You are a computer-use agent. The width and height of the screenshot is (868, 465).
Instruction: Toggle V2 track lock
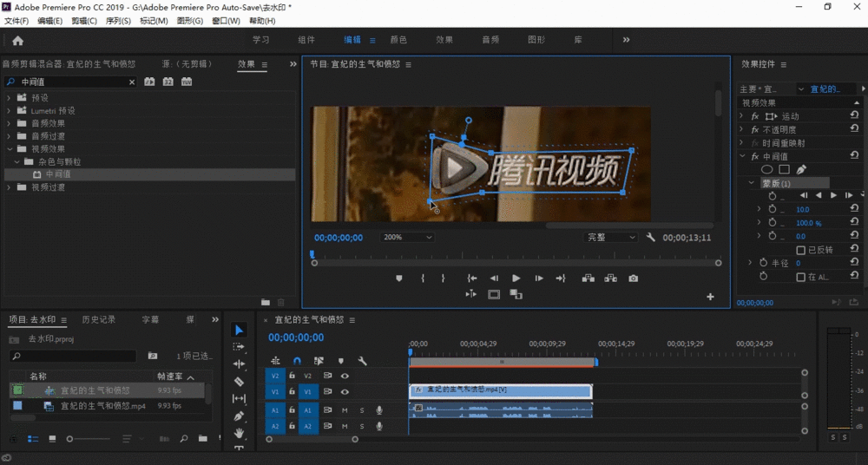tap(292, 376)
